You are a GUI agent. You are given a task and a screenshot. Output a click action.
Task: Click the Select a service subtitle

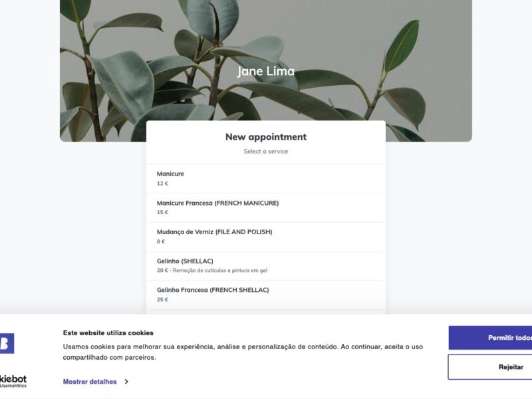[265, 152]
